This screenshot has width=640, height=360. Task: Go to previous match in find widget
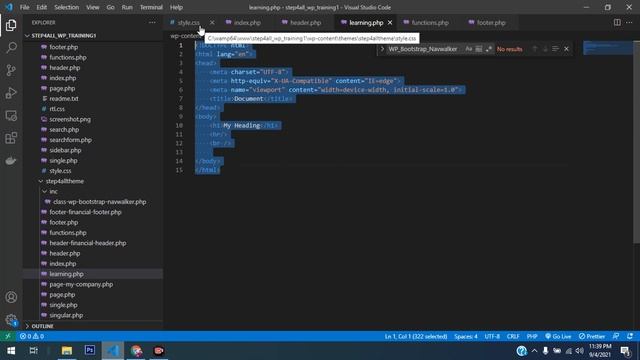(535, 49)
